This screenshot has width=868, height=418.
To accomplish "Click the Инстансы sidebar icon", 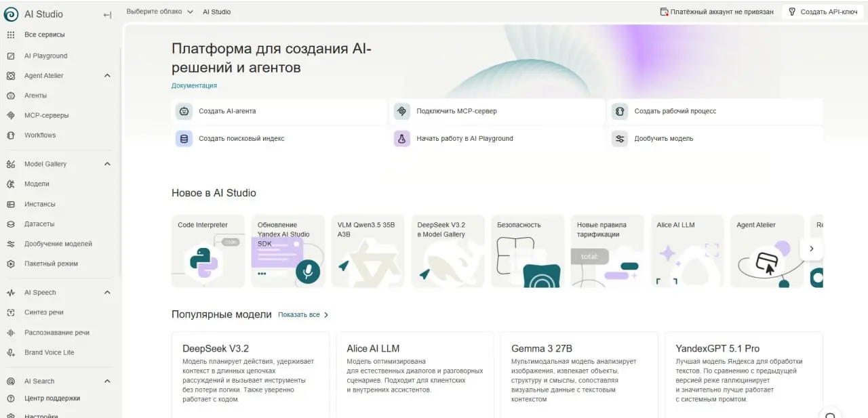I will 10,204.
